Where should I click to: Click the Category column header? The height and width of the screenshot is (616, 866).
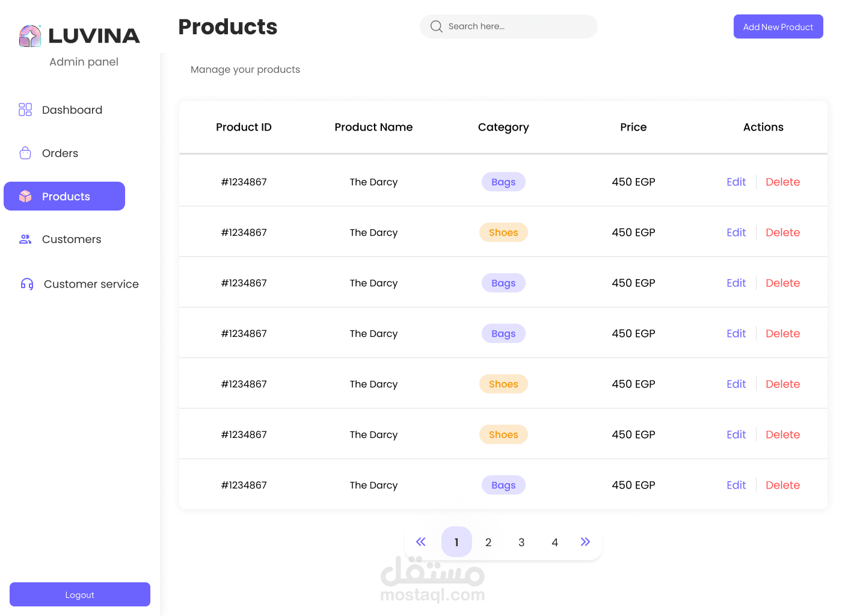pos(503,127)
